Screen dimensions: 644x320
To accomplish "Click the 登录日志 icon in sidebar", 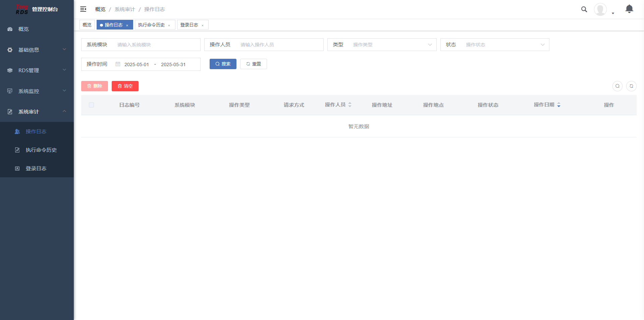I will click(x=17, y=169).
